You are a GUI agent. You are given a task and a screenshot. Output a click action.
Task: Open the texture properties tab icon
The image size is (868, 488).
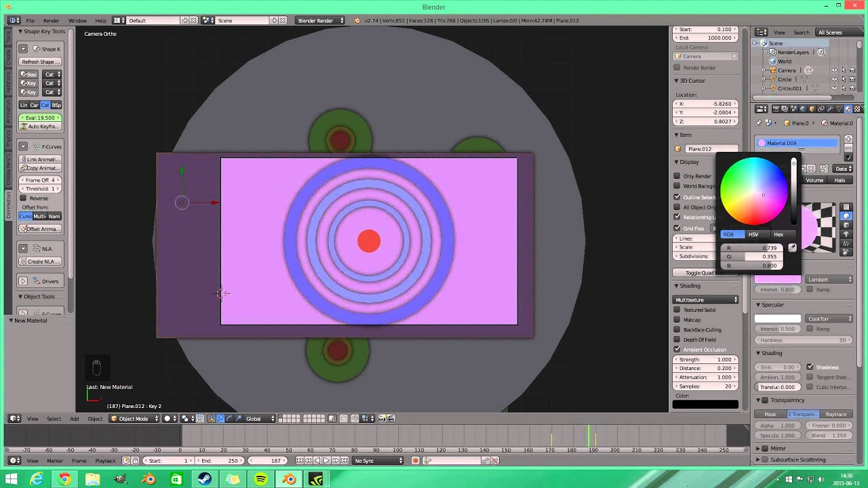click(x=856, y=109)
